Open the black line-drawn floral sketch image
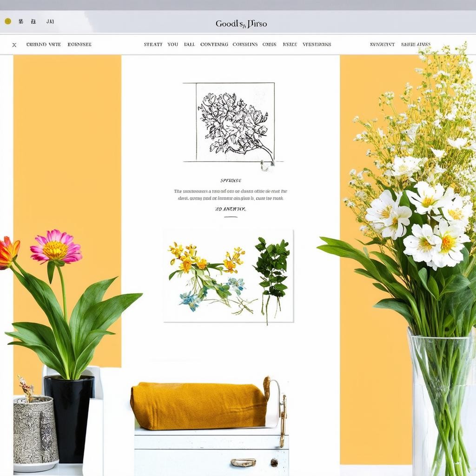This screenshot has height=476, width=476. (x=235, y=122)
